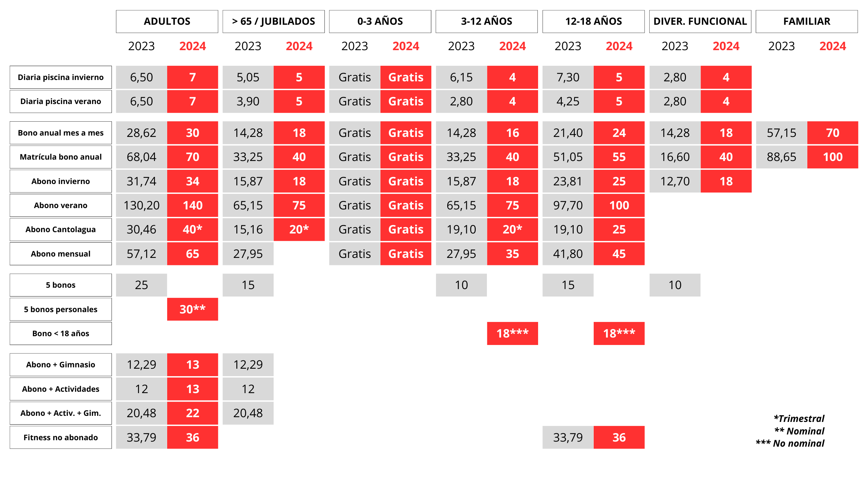868x488 pixels.
Task: Click the Fitness no abonado row label
Action: click(61, 438)
